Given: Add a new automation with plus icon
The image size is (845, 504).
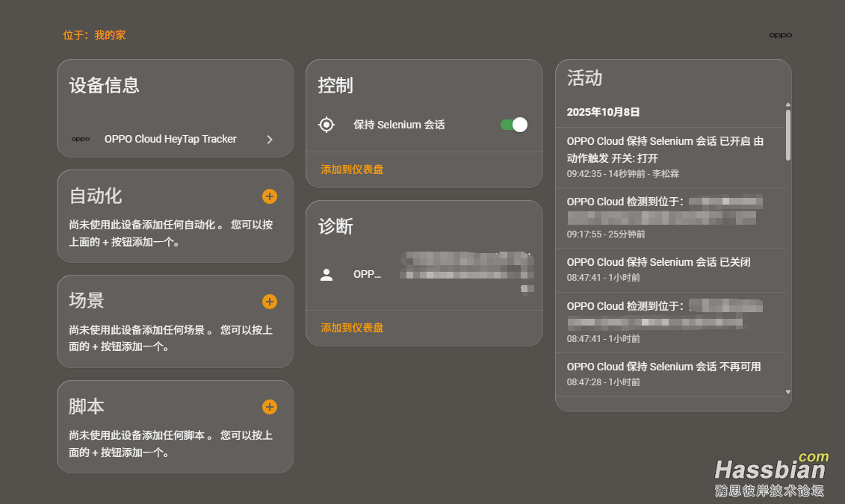Looking at the screenshot, I should tap(270, 196).
